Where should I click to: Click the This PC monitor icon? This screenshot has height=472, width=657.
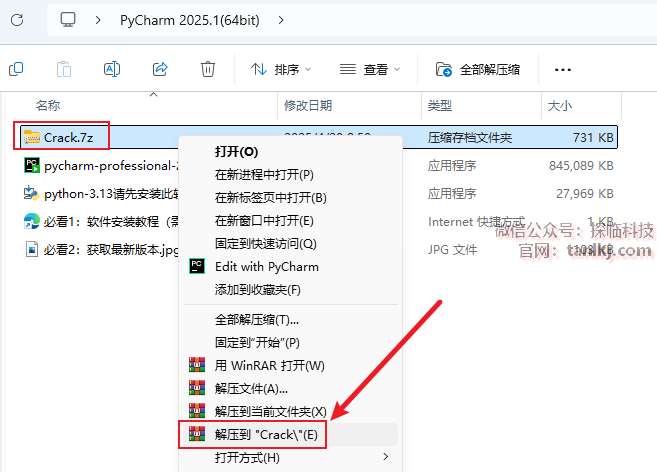[x=68, y=20]
